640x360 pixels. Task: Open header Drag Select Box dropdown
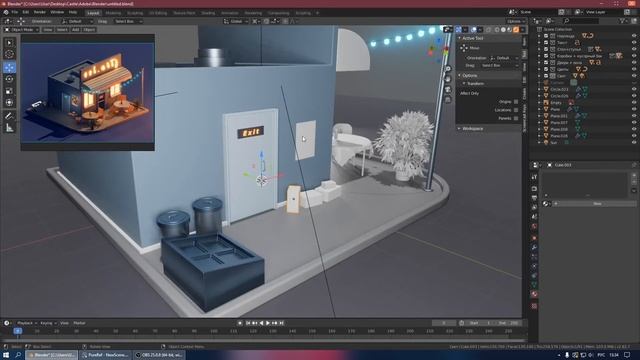pyautogui.click(x=128, y=21)
